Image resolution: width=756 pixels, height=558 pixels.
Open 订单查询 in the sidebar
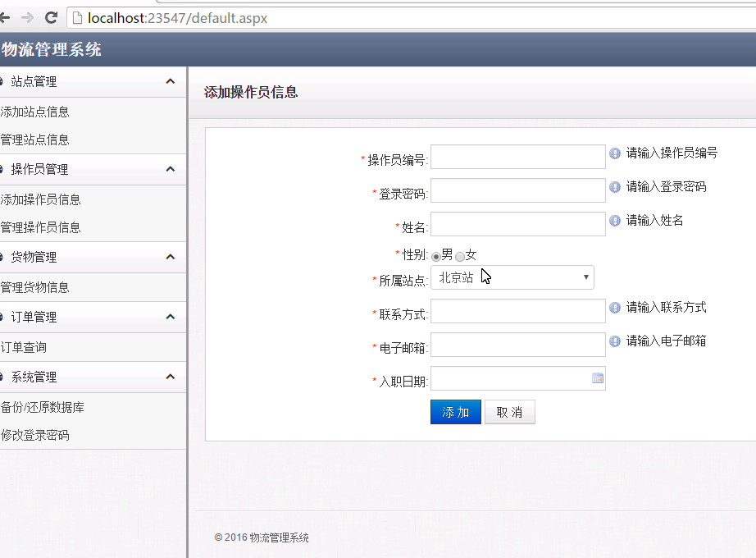24,348
